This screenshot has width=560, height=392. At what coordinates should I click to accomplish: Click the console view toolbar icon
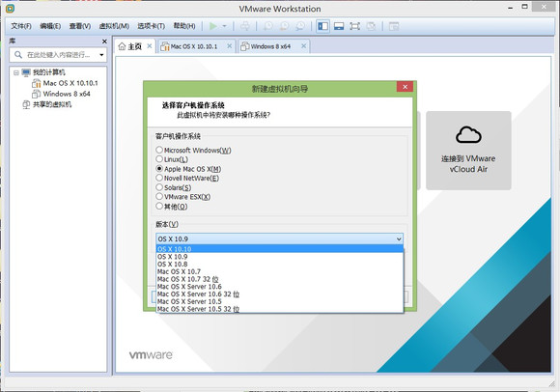click(394, 26)
